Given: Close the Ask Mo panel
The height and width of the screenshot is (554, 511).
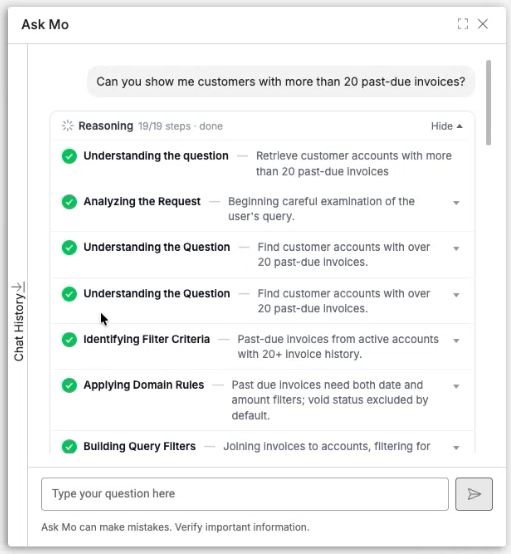Looking at the screenshot, I should [483, 24].
